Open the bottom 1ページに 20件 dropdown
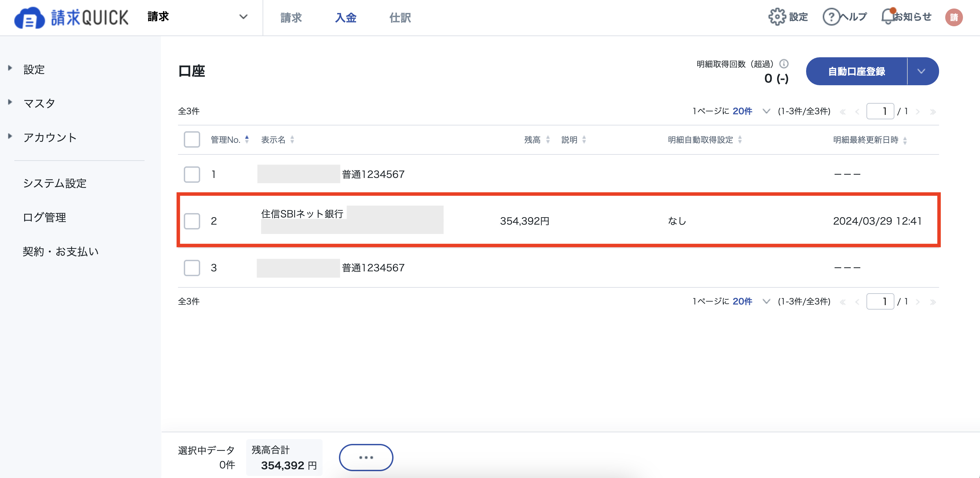Image resolution: width=980 pixels, height=478 pixels. [x=751, y=301]
